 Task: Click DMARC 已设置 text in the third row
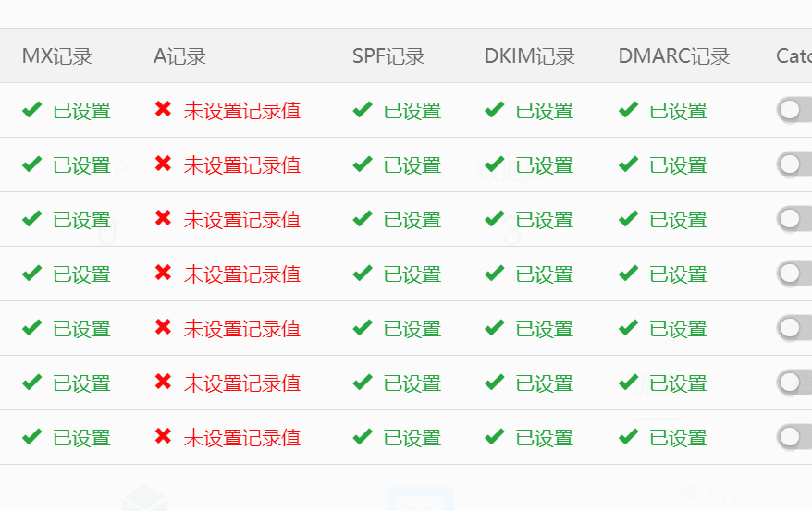click(x=678, y=220)
